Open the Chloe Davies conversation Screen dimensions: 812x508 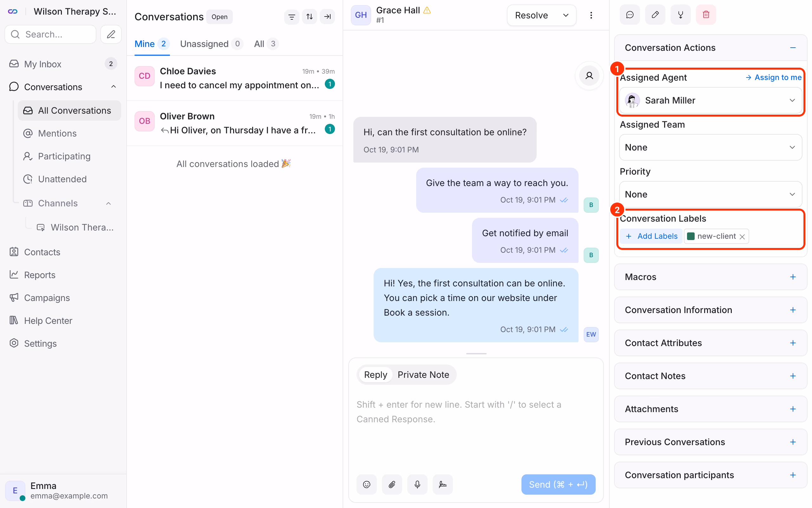(x=234, y=78)
